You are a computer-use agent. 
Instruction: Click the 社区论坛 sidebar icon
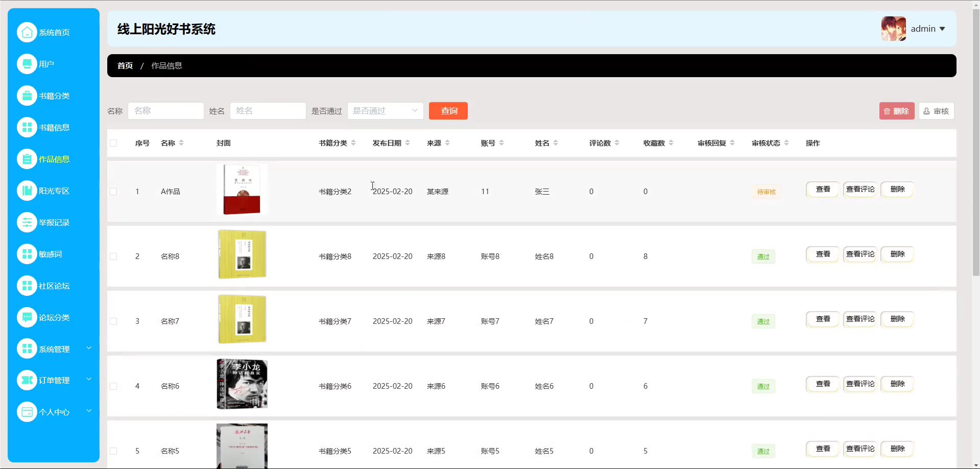(27, 286)
